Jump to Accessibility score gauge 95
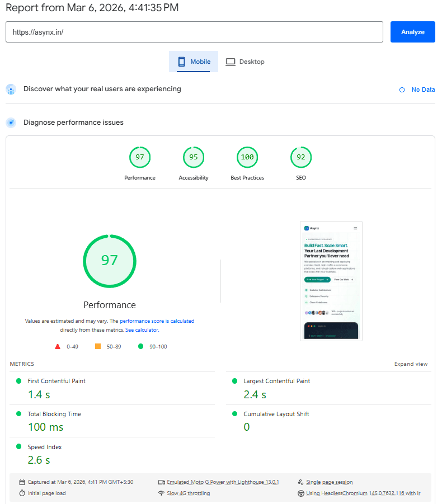This screenshot has height=504, width=442. pos(194,157)
